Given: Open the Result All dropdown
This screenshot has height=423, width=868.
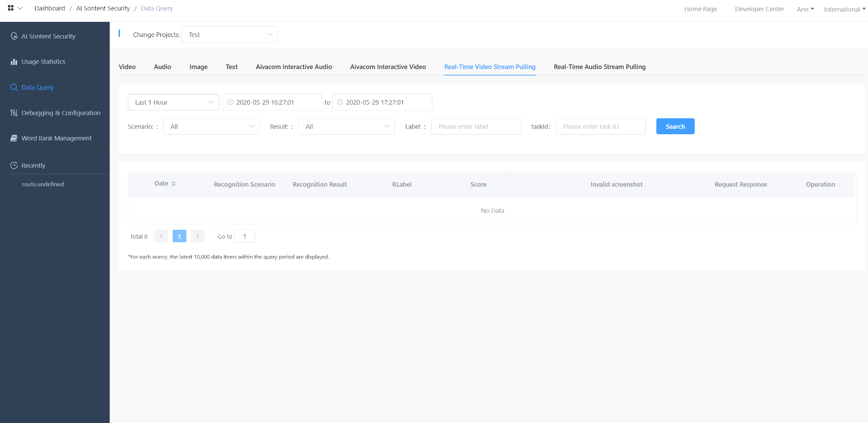Looking at the screenshot, I should click(x=346, y=127).
